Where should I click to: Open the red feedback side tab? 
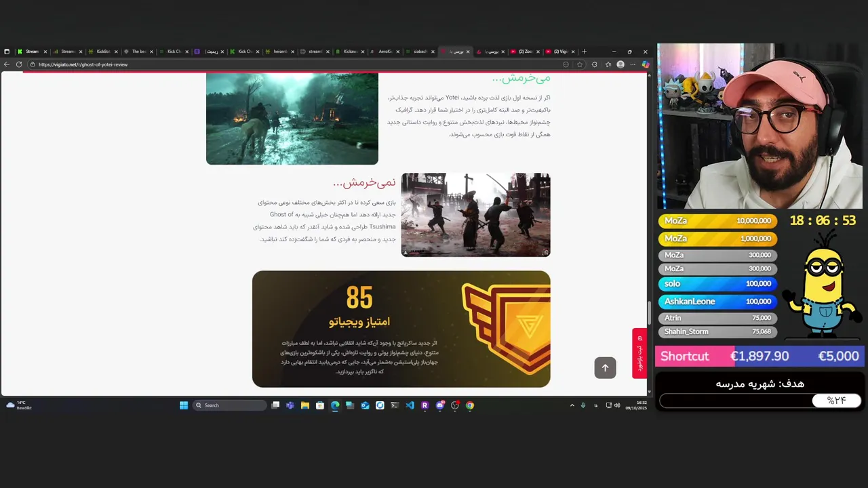tap(639, 353)
